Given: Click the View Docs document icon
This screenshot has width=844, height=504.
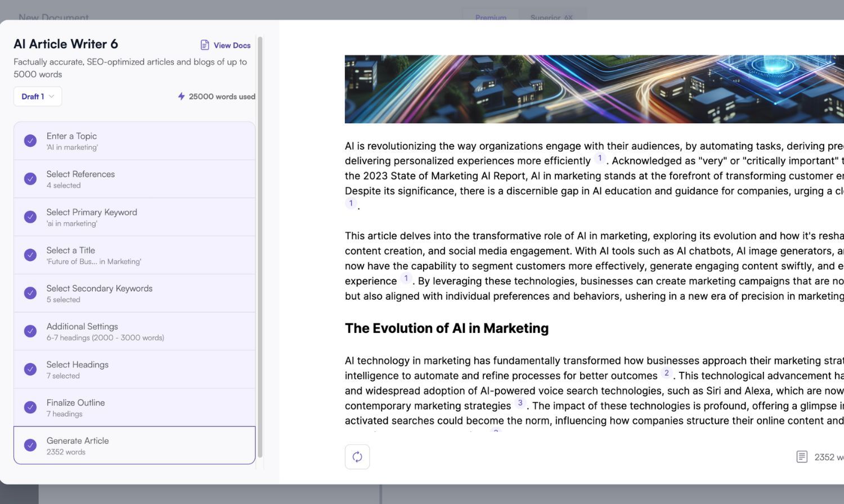Looking at the screenshot, I should pyautogui.click(x=205, y=45).
